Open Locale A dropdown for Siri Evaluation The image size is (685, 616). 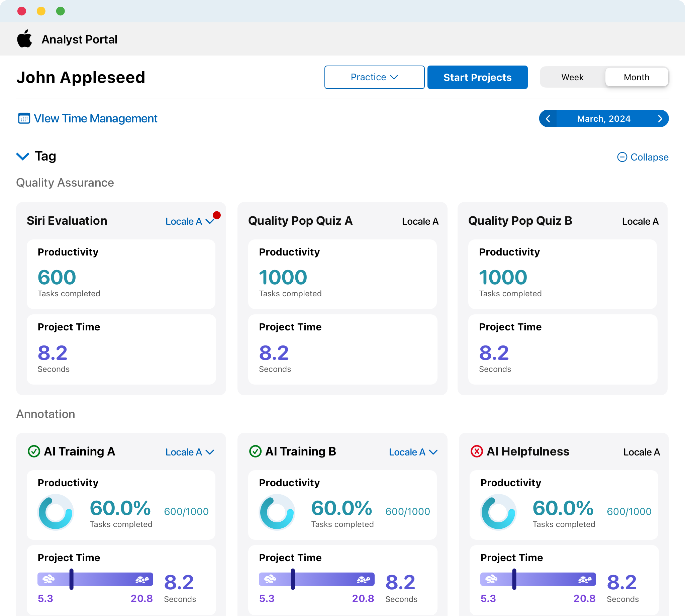click(x=190, y=221)
